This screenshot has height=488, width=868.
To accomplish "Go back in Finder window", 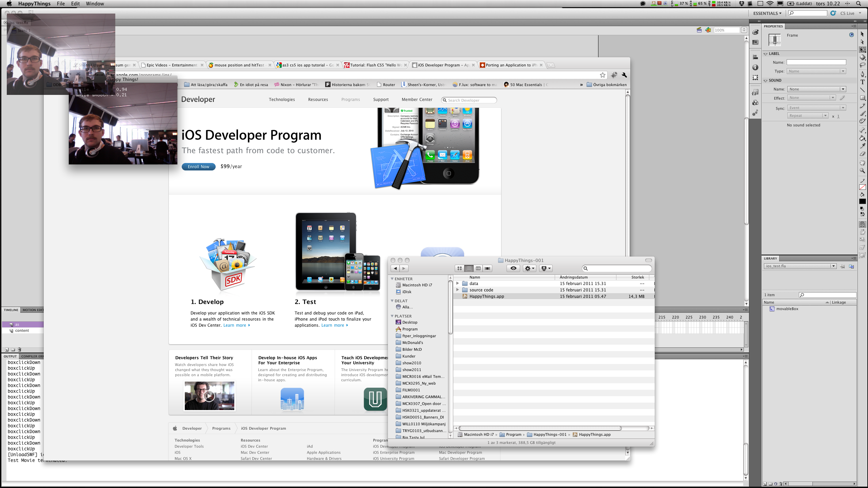I will point(395,268).
